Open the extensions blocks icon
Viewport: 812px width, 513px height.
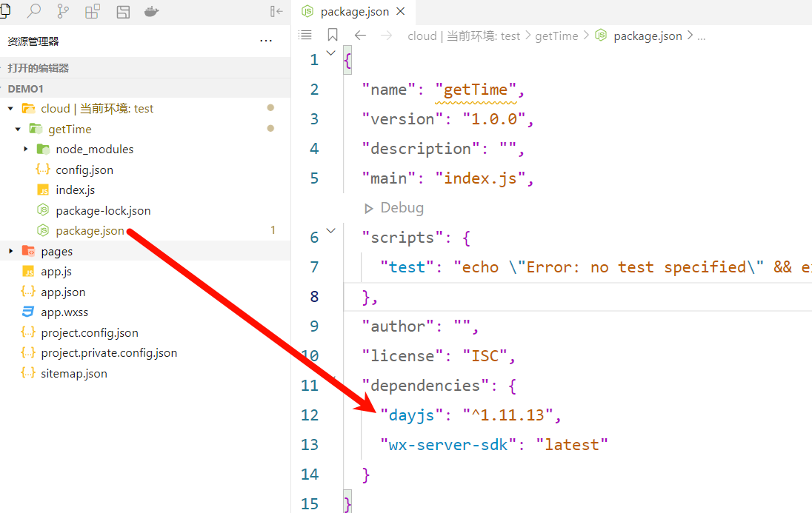pyautogui.click(x=93, y=11)
